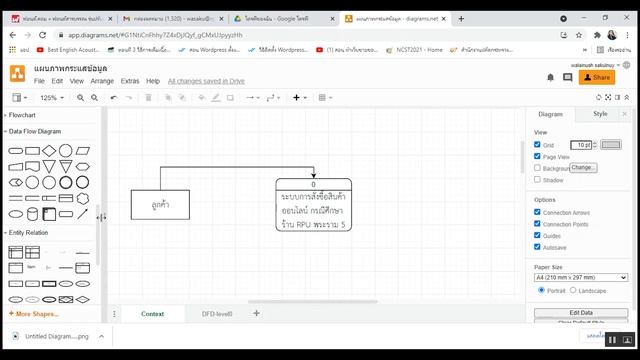Expand the Flowchart shapes section

22,115
